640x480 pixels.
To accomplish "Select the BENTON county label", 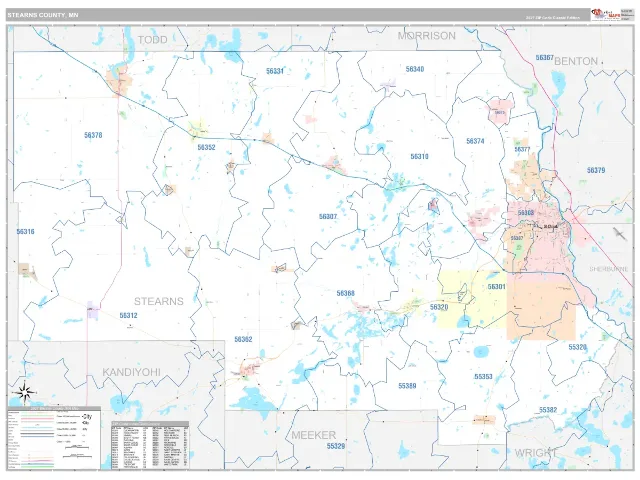I will tap(576, 62).
